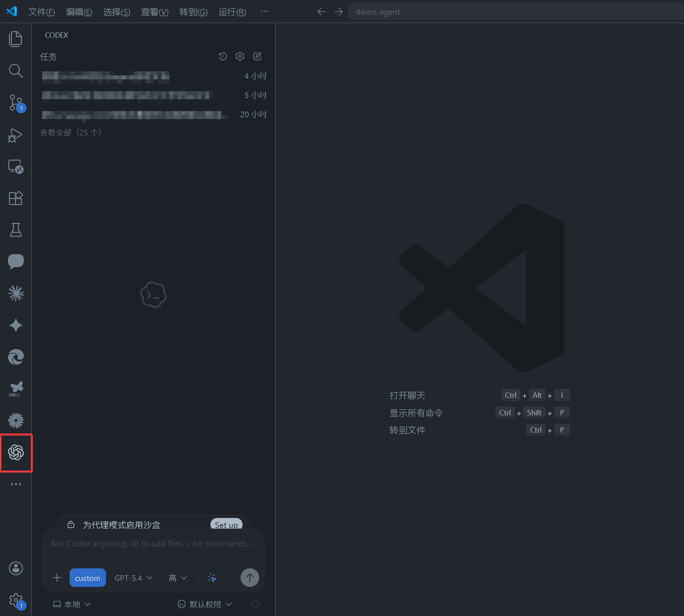Open the Extensions view icon
This screenshot has height=616, width=684.
16,198
